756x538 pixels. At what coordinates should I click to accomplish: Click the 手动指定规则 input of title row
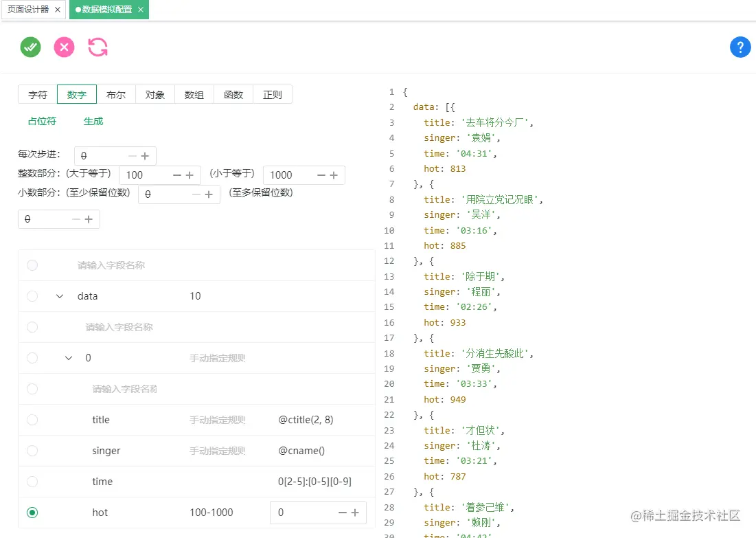coord(218,420)
